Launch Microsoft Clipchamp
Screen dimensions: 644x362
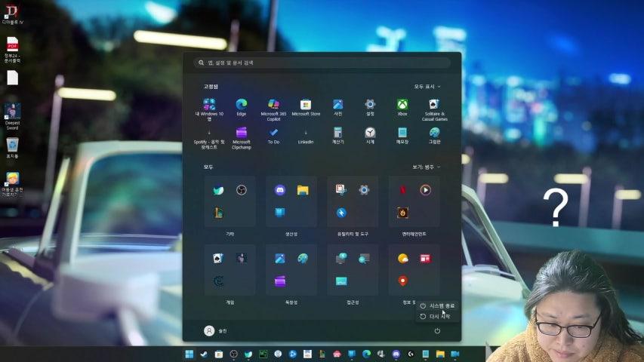[241, 138]
